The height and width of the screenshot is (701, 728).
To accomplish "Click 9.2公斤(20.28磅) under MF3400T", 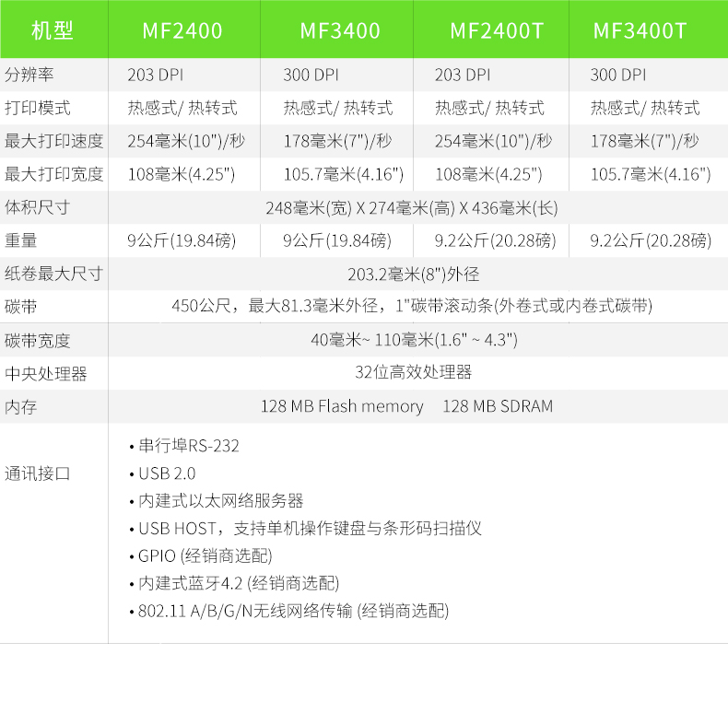I will coord(651,241).
